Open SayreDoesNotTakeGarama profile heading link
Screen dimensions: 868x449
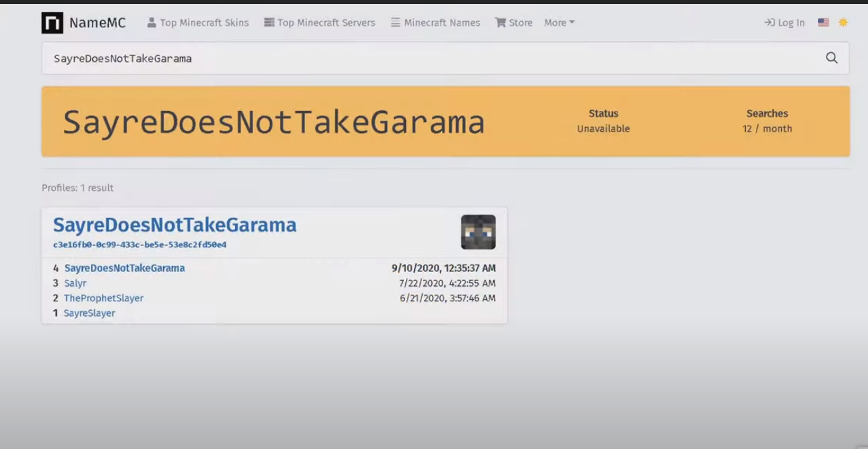tap(175, 225)
